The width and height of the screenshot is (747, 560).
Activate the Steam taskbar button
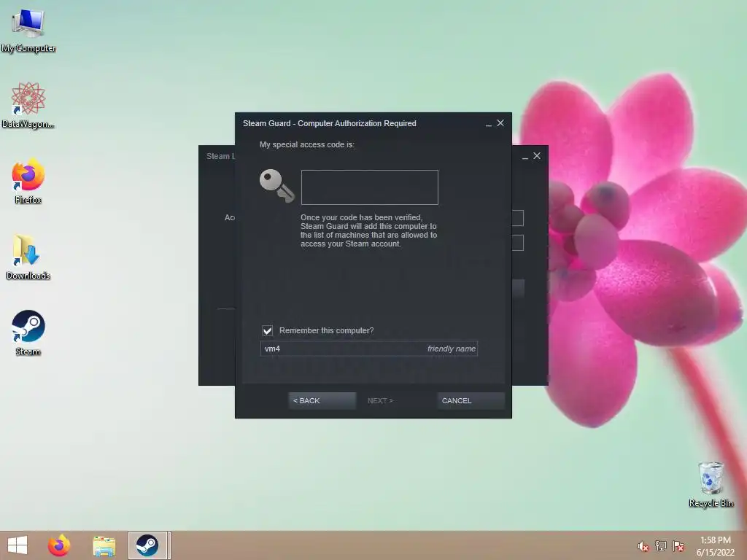(147, 545)
